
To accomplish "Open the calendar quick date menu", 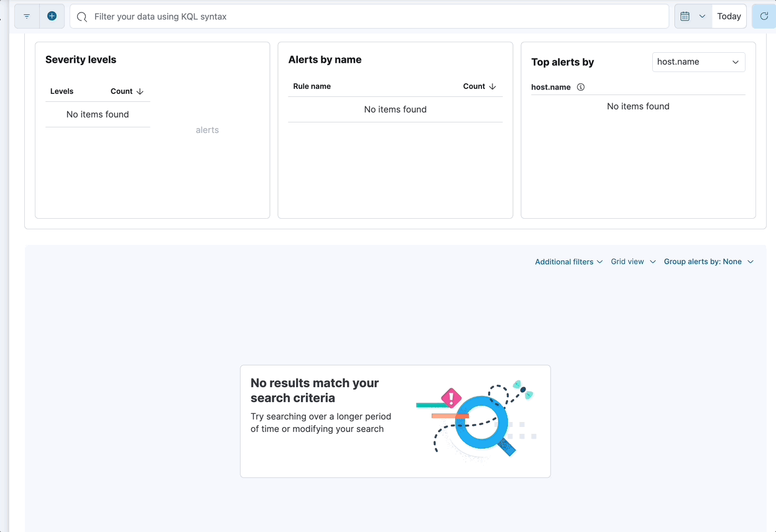I will tap(685, 16).
